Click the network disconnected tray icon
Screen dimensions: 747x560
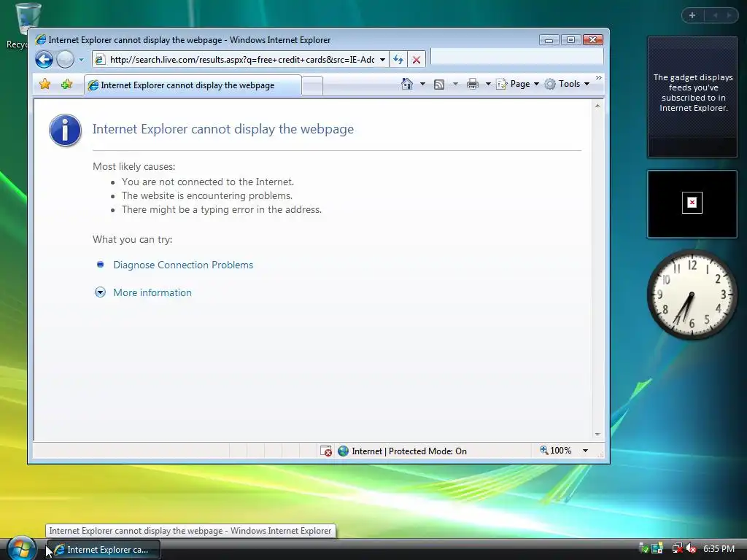tap(677, 548)
